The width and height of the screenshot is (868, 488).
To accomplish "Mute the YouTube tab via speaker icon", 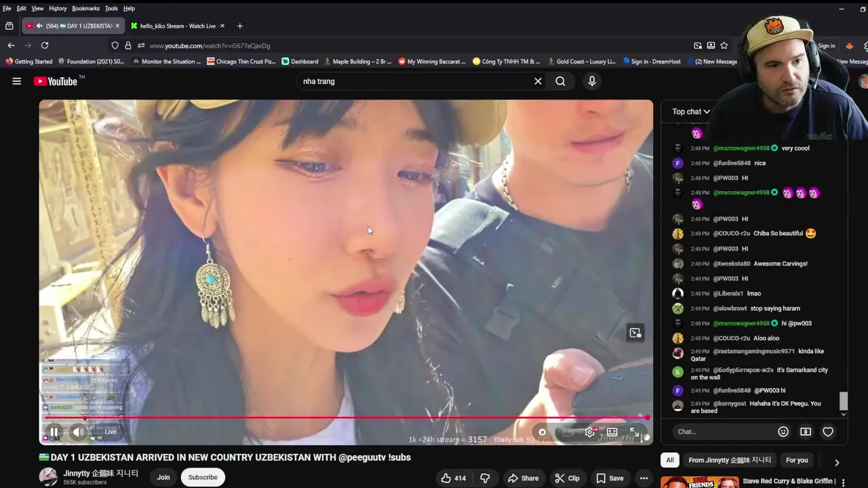I will click(39, 26).
